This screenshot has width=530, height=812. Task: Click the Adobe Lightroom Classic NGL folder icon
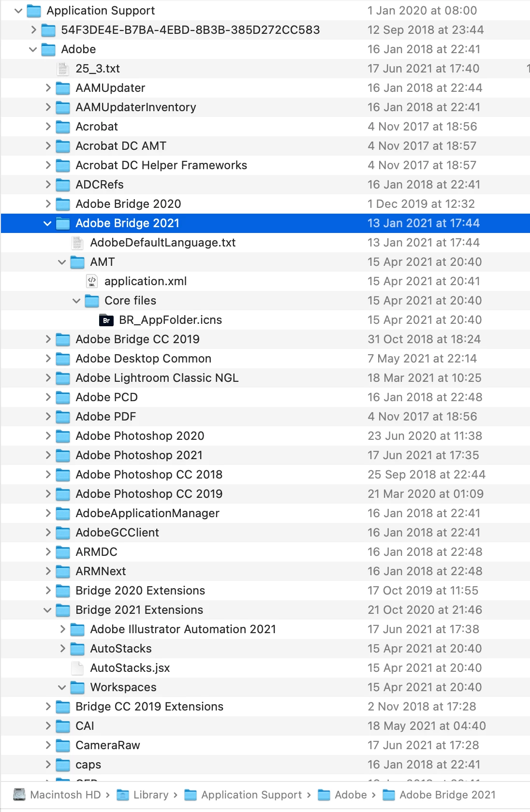[63, 378]
